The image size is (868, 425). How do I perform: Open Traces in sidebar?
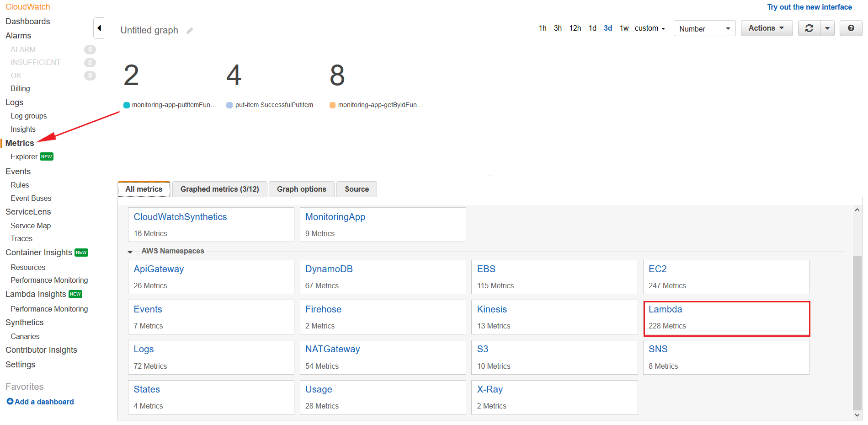21,239
